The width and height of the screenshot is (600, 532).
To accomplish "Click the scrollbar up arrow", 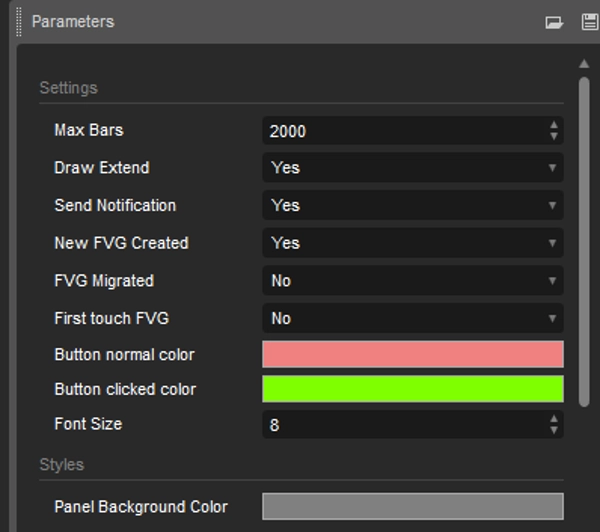I will [584, 64].
